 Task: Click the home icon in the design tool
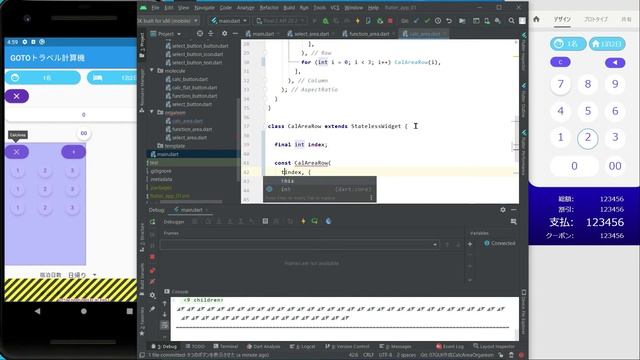536,19
